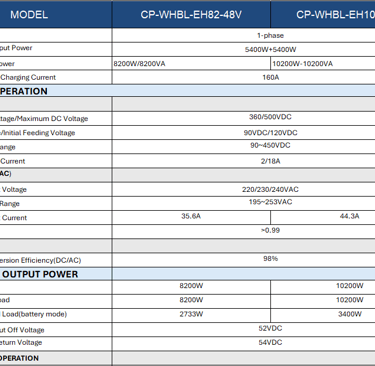The width and height of the screenshot is (375, 366).
Task: Select the Charging Current row label
Action: pos(28,77)
